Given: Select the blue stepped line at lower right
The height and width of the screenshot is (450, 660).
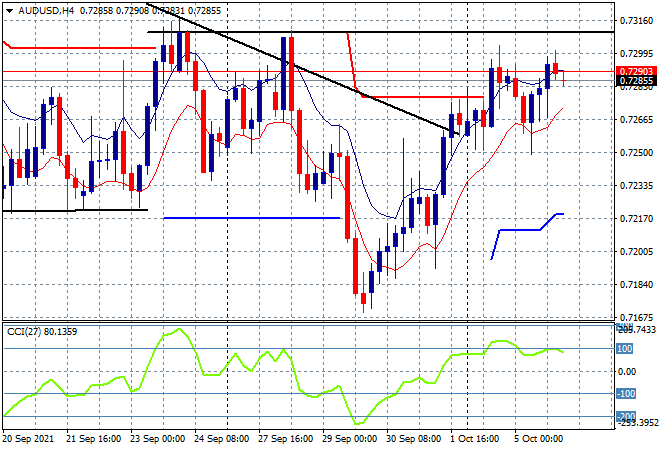Looking at the screenshot, I should tap(519, 230).
